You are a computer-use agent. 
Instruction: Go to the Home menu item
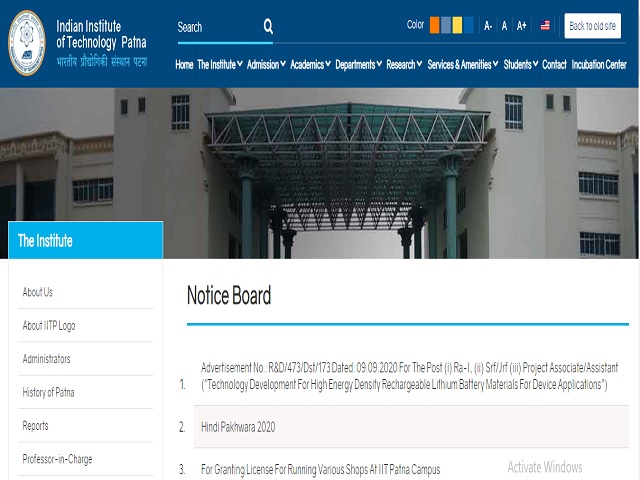pyautogui.click(x=184, y=65)
